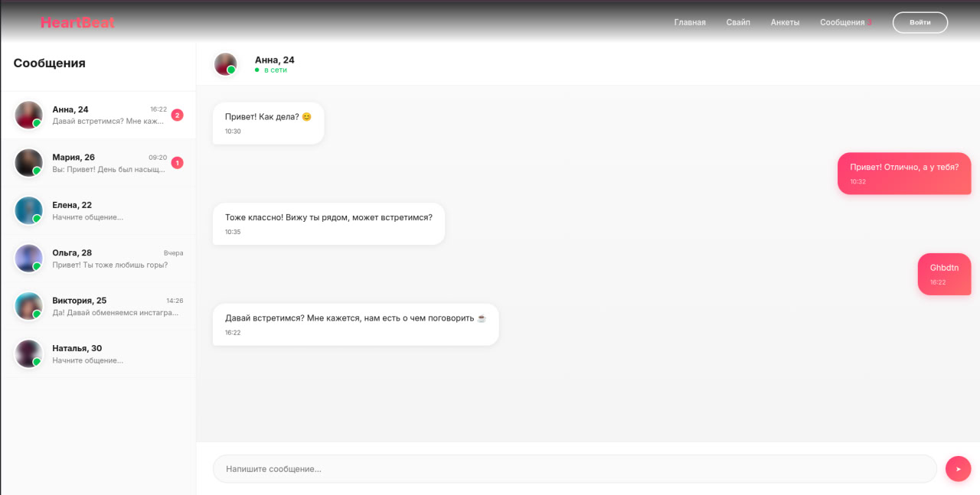Image resolution: width=980 pixels, height=495 pixels.
Task: Click the unread badge on Anna's chat
Action: [177, 116]
